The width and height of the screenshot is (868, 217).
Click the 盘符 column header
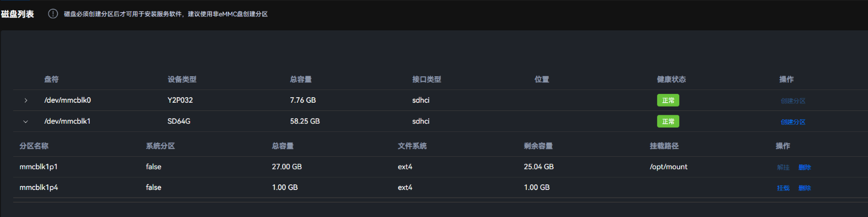click(51, 80)
